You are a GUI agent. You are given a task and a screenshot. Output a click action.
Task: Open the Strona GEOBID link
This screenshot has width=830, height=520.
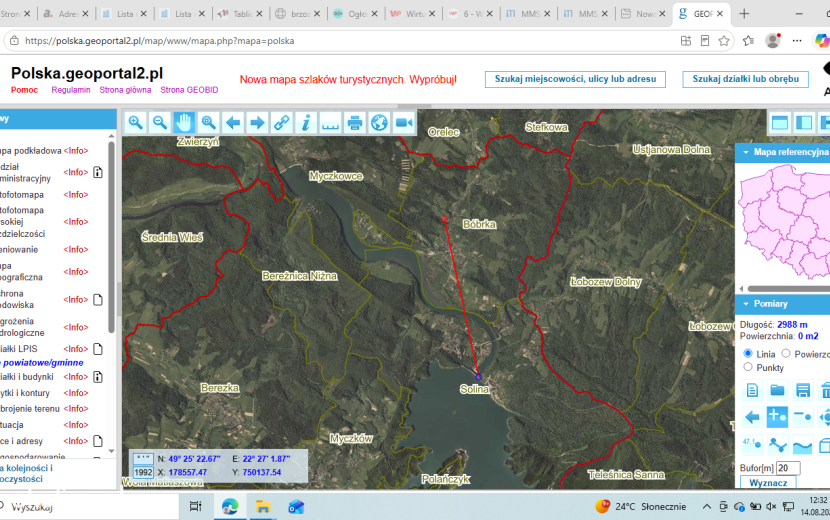190,90
